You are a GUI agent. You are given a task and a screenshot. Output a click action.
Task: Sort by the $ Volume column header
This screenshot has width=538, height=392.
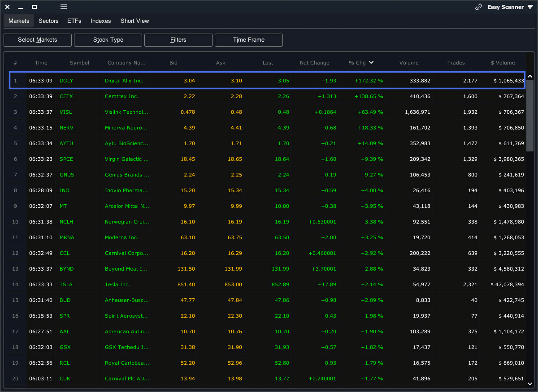[503, 63]
